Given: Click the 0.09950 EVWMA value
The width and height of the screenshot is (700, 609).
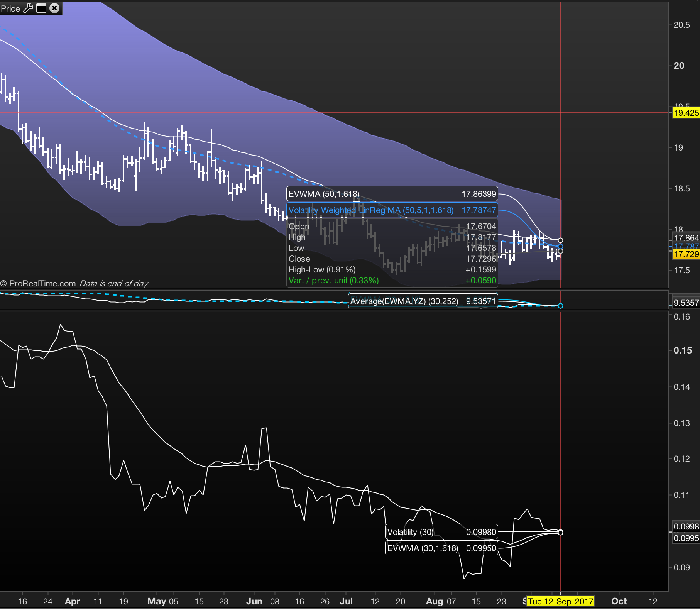Looking at the screenshot, I should (x=481, y=548).
